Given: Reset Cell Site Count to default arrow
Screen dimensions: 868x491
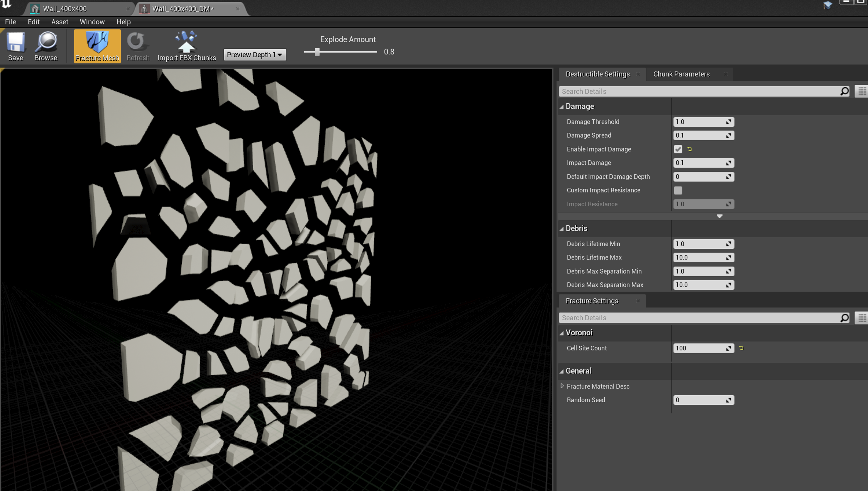Looking at the screenshot, I should (x=741, y=348).
